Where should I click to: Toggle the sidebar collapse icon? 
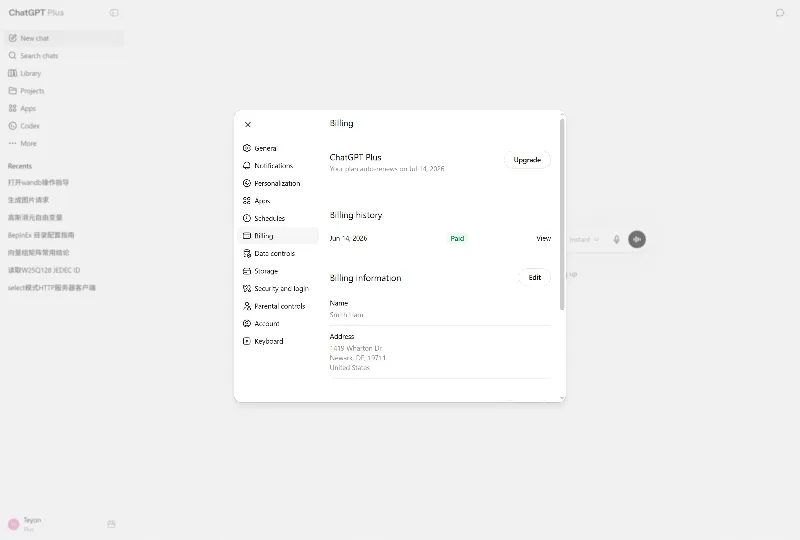pyautogui.click(x=114, y=13)
